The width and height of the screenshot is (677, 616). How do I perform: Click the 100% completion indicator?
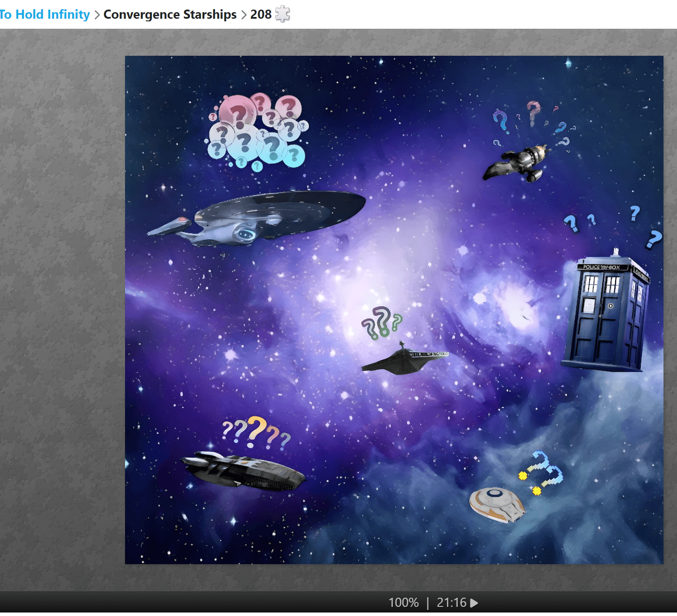[403, 602]
